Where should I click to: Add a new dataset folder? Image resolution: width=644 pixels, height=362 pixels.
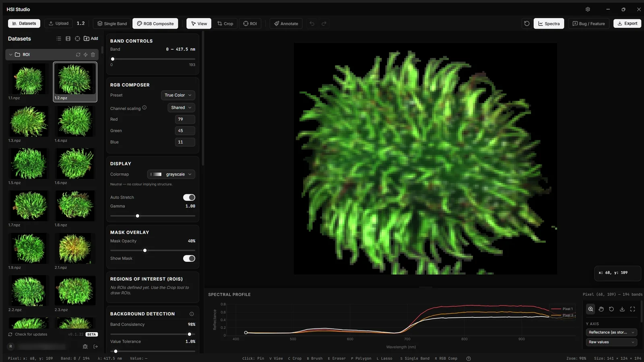tap(91, 39)
